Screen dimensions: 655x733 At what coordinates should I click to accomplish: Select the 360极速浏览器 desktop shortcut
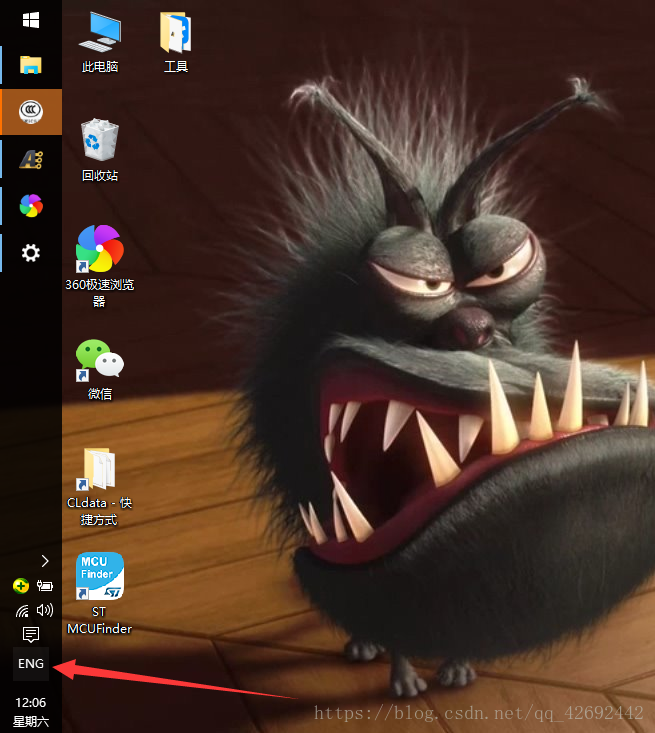point(100,266)
